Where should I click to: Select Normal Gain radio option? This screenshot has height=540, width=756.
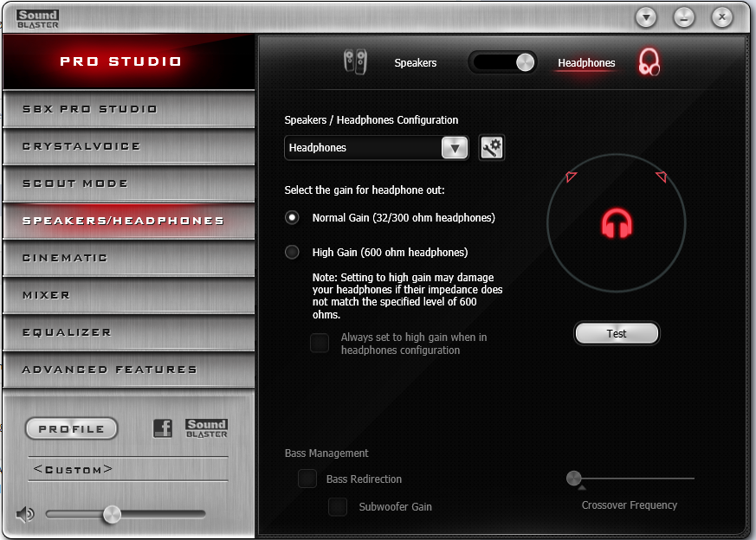292,218
